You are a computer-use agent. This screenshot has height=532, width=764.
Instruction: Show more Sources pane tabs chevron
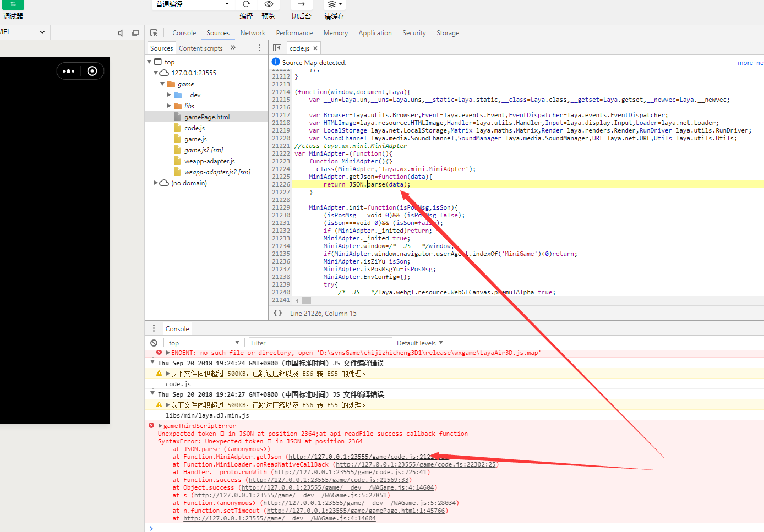[x=233, y=48]
